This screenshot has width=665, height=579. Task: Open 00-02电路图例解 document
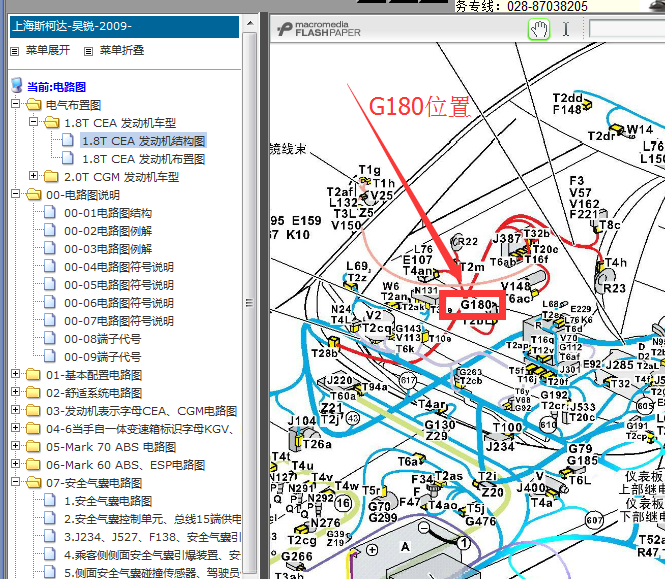108,231
